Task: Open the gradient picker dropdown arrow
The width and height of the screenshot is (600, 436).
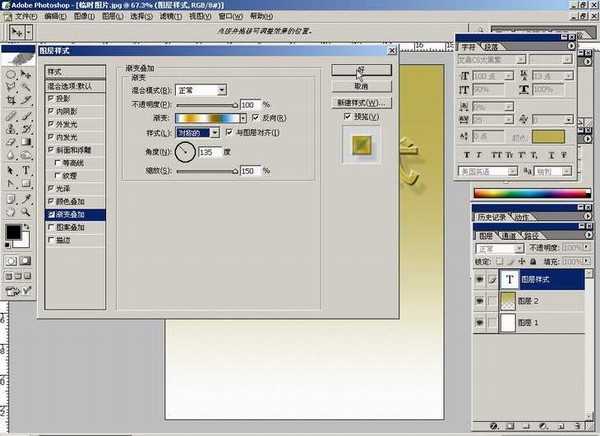Action: [243, 118]
